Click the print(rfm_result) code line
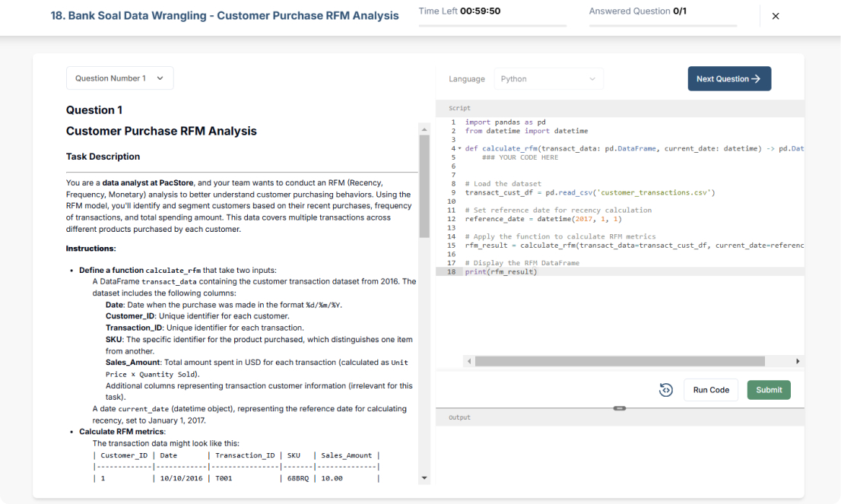Viewport: 841px width, 504px height. [501, 271]
